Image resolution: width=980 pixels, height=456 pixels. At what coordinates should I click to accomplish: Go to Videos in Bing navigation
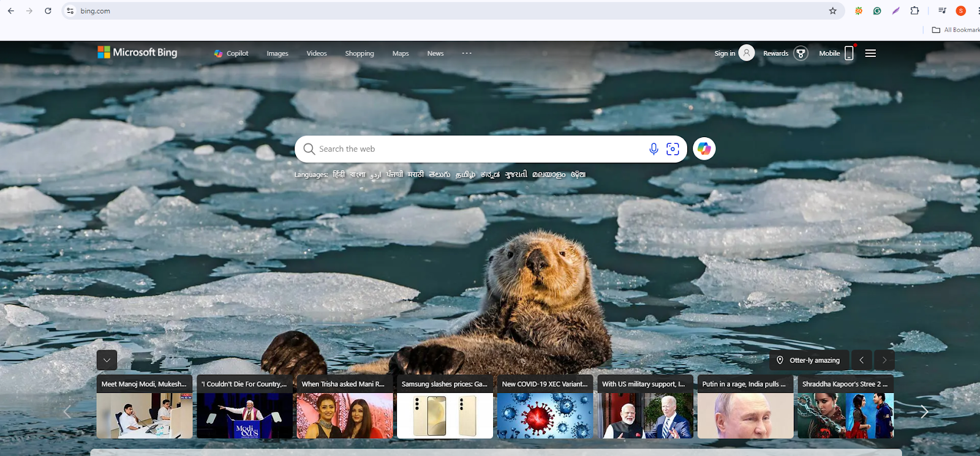point(317,53)
